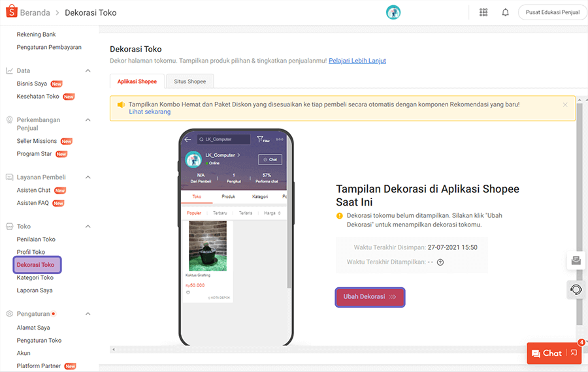588x372 pixels.
Task: Expand the chat popup window icon
Action: coord(574,352)
